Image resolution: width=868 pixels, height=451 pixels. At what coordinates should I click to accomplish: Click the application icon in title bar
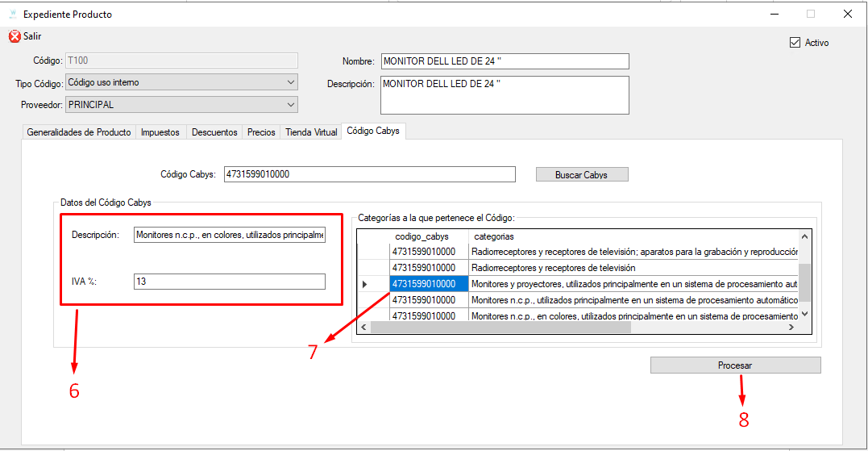(x=13, y=15)
